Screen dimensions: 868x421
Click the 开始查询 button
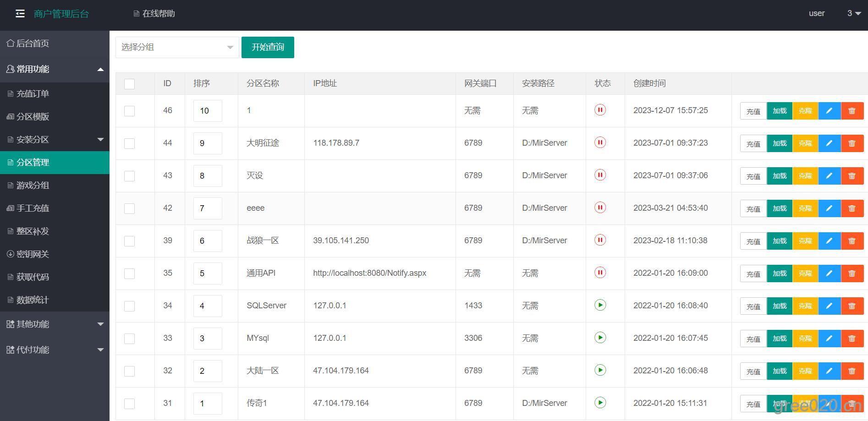tap(268, 47)
